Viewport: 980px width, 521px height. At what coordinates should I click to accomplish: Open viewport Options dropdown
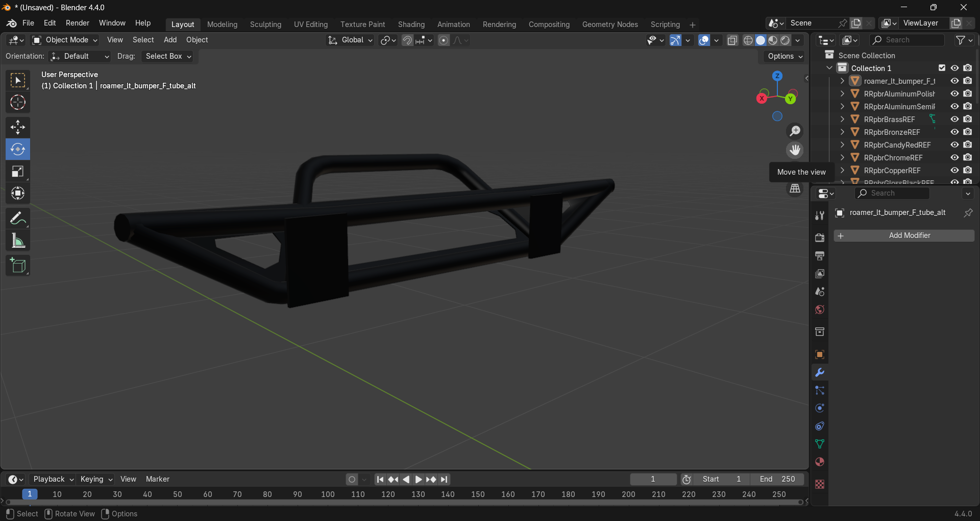[785, 56]
